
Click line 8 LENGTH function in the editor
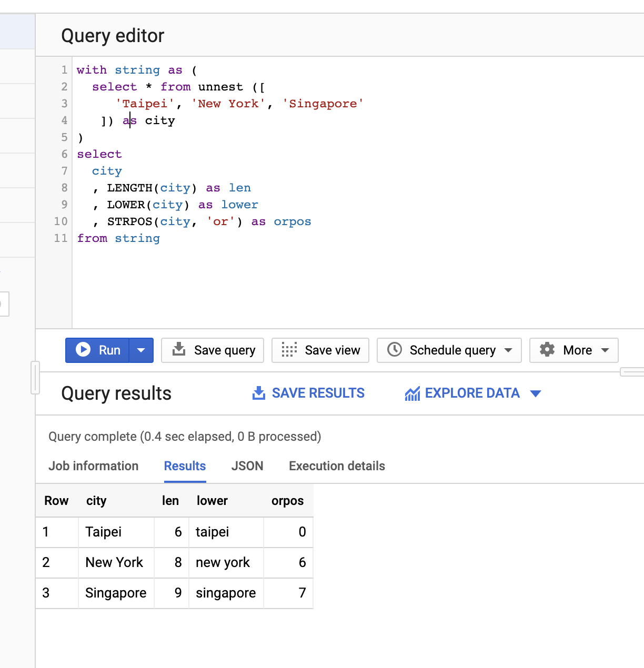click(130, 188)
